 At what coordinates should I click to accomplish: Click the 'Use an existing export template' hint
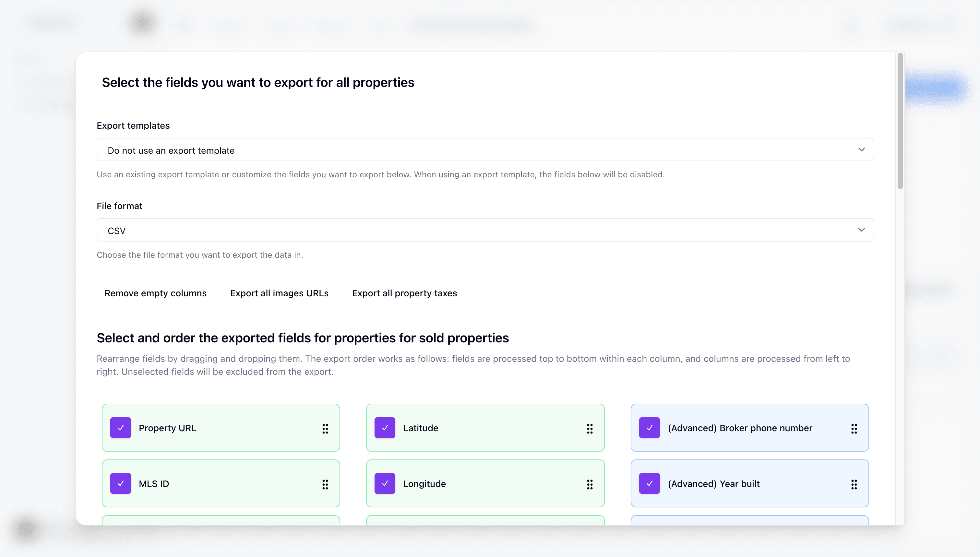(381, 174)
